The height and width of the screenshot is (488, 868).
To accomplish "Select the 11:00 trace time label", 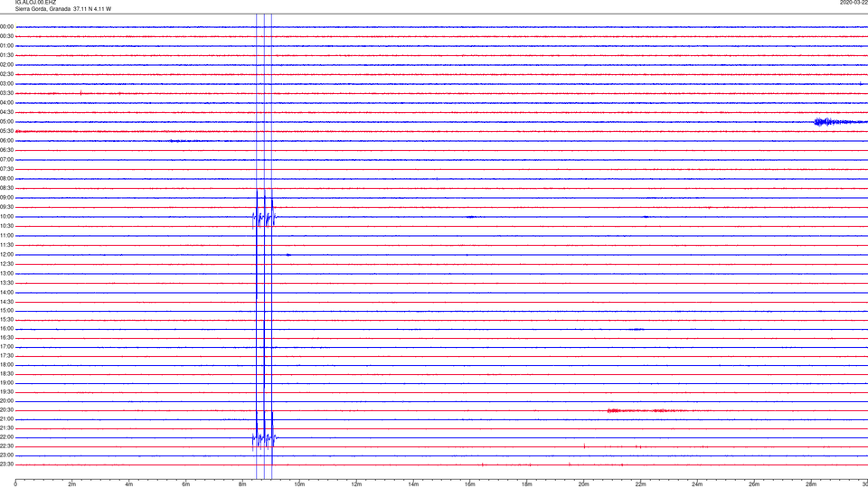I will 6,235.
